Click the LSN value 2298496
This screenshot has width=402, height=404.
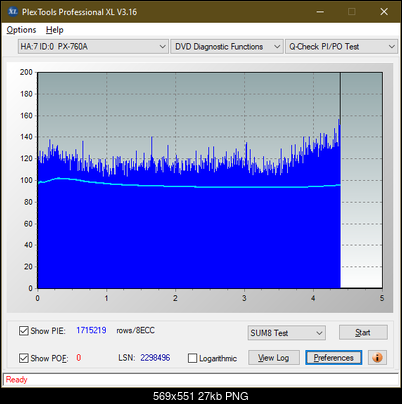coord(155,358)
